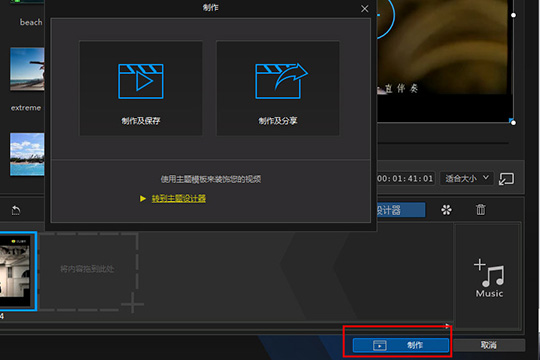Click the clapperboard share arrow icon

point(281,81)
